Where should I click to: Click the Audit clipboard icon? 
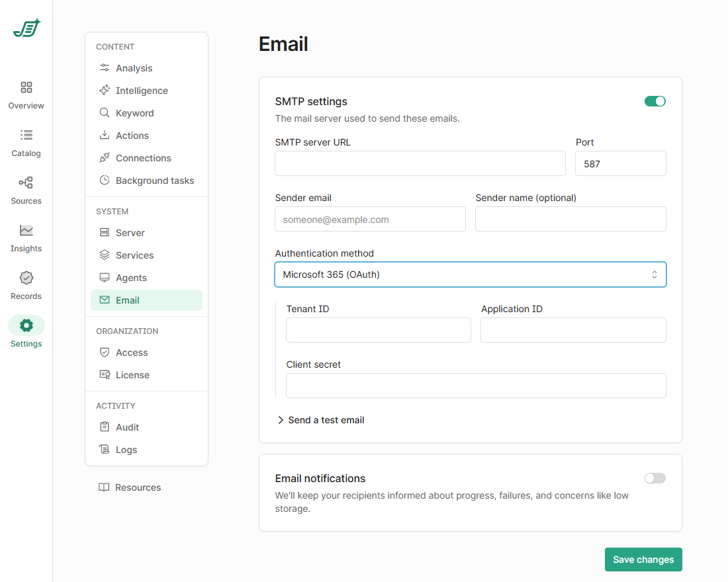[x=105, y=427]
